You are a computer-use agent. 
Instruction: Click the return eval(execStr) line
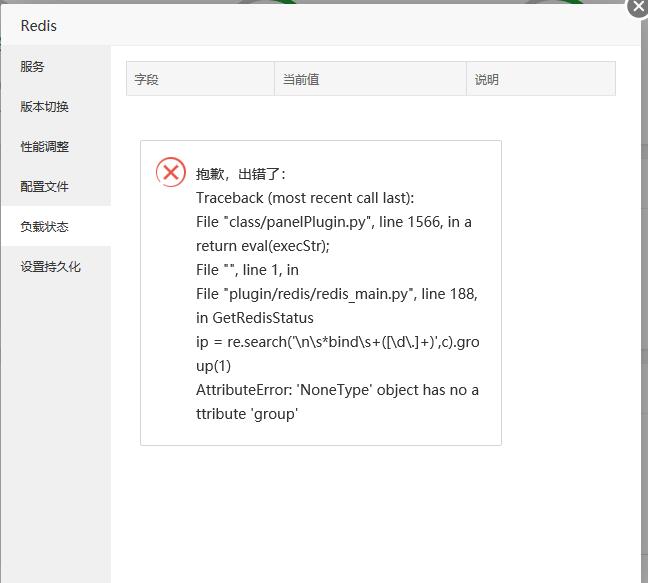tap(263, 246)
